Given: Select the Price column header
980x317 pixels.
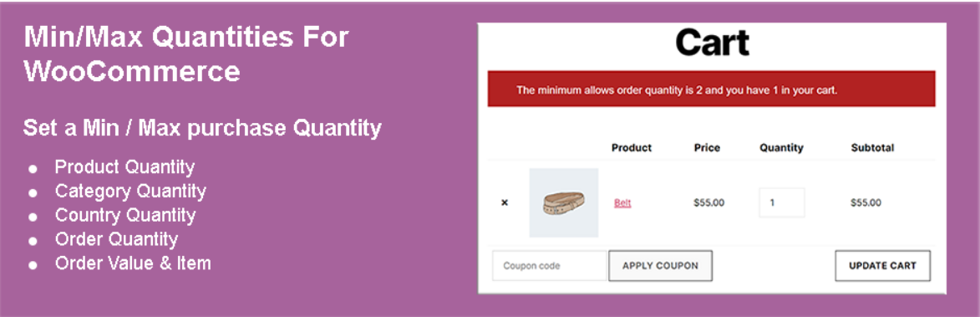Looking at the screenshot, I should click(707, 148).
